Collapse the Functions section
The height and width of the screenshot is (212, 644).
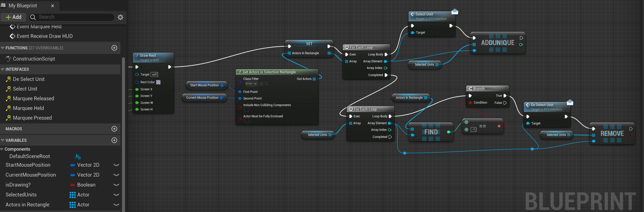coord(3,48)
